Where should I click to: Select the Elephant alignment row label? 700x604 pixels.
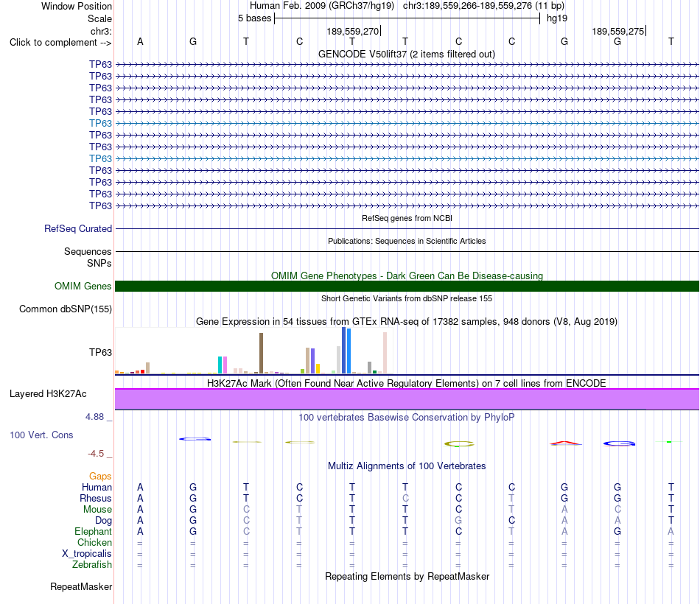point(93,531)
